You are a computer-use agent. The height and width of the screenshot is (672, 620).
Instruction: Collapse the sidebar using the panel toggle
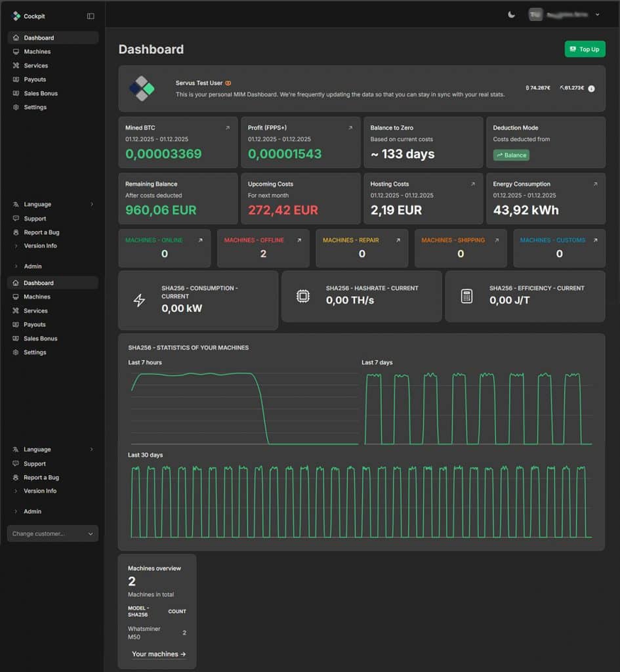point(91,16)
